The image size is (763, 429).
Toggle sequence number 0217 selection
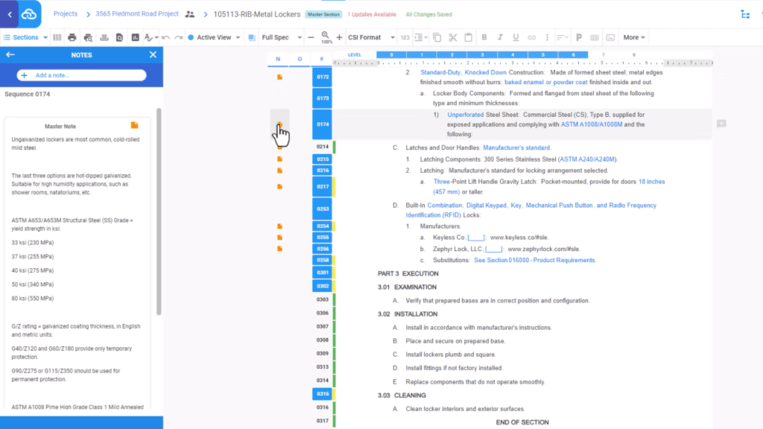click(322, 187)
